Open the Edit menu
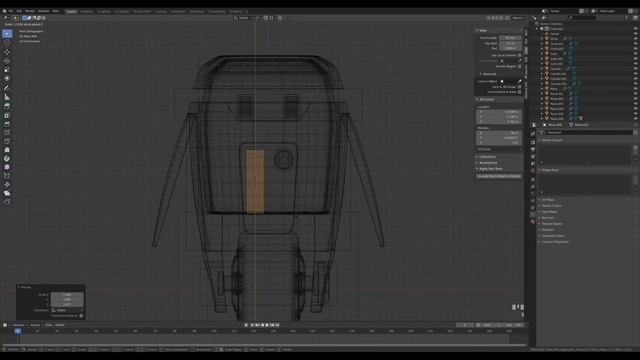 [19, 11]
